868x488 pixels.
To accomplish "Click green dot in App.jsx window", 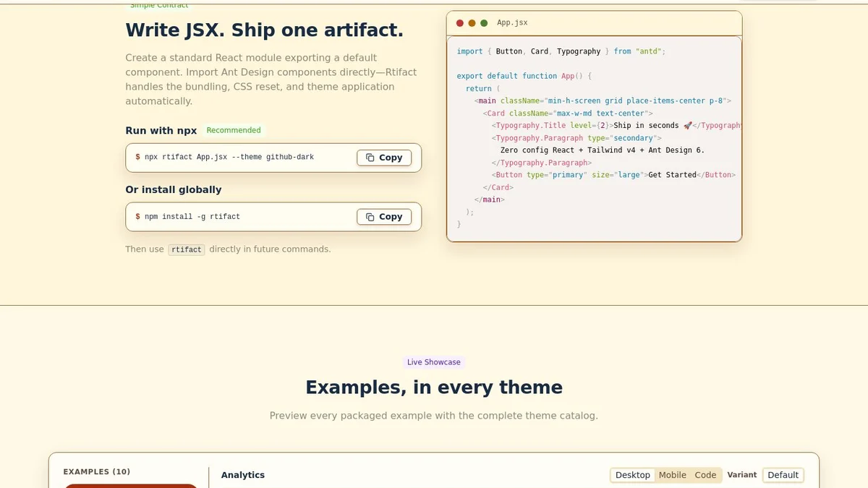I will 484,23.
